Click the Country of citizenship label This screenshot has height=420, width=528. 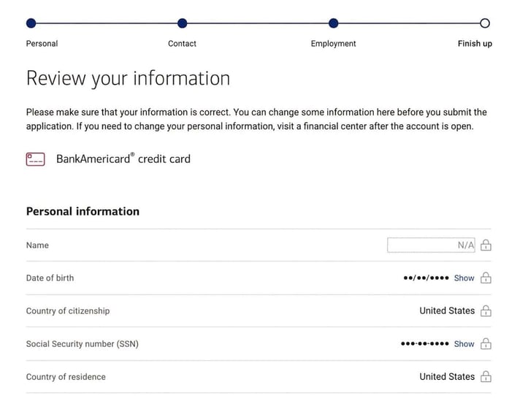click(x=68, y=311)
